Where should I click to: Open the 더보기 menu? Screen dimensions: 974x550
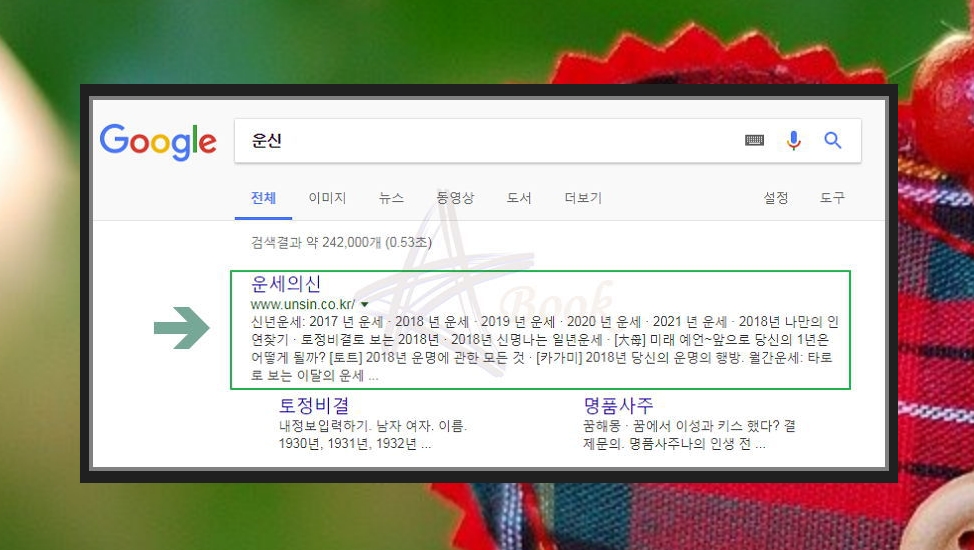click(583, 198)
